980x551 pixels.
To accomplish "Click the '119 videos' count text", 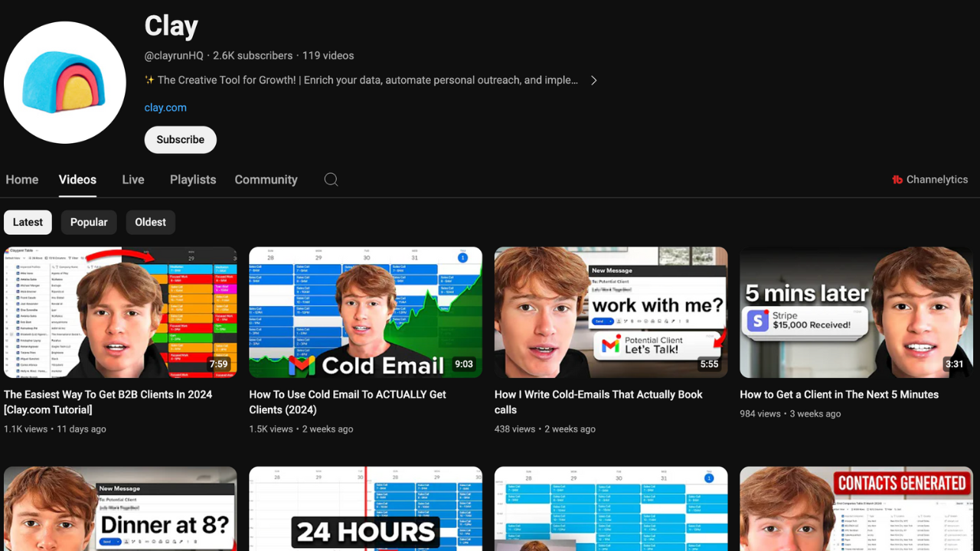I will coord(328,56).
